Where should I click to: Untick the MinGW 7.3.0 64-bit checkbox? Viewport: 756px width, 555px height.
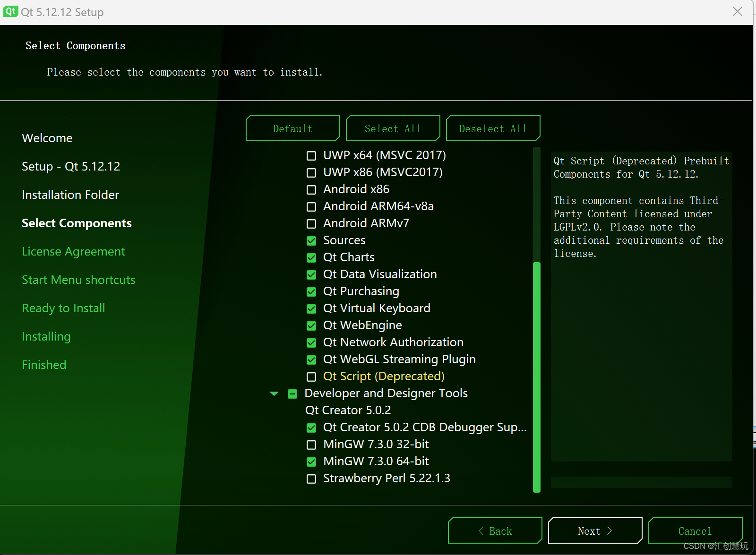[311, 461]
